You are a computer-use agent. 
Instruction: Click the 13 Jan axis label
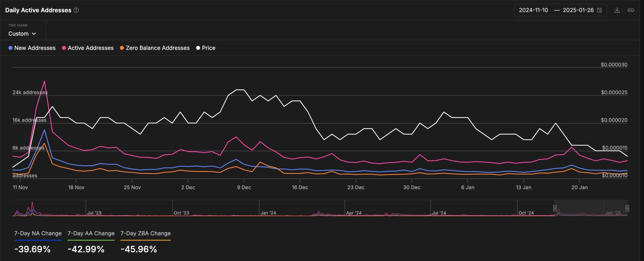click(524, 187)
